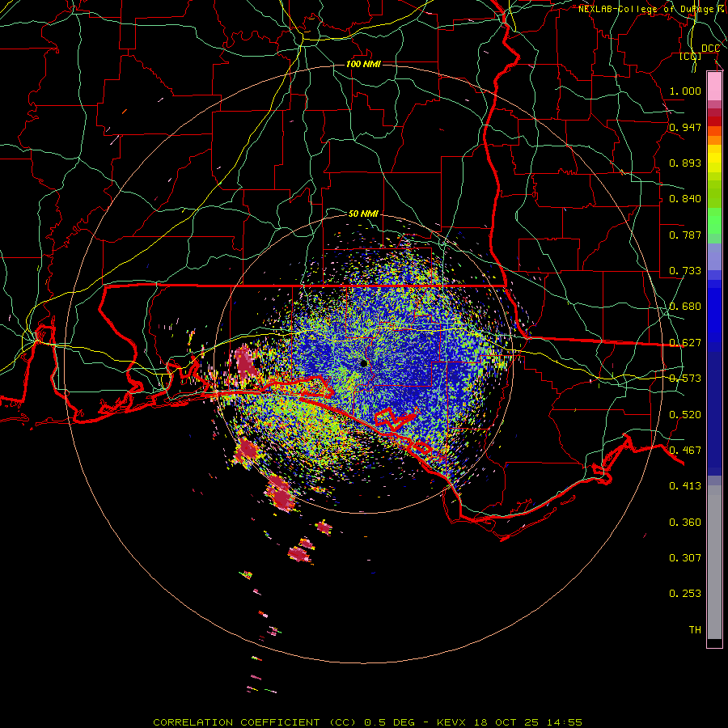Click the Correlation Coefficient KEVX caption at bottom
The width and height of the screenshot is (728, 728).
(367, 722)
